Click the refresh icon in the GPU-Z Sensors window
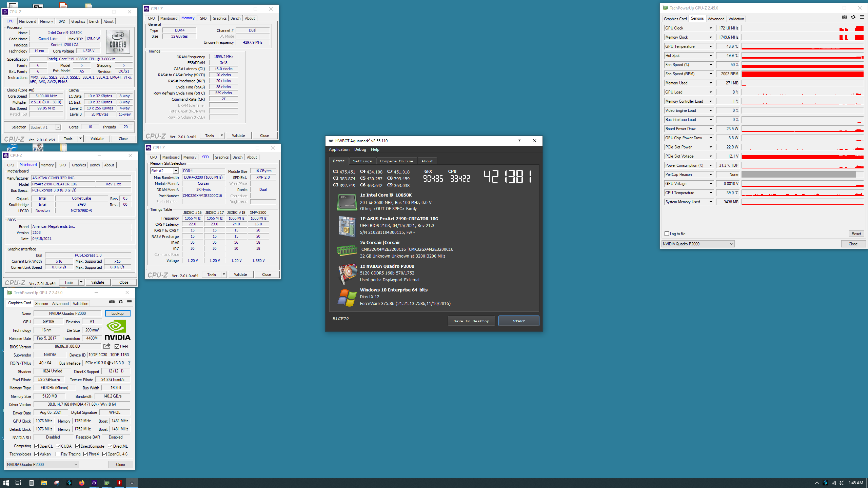Screen dimensions: 868x488 coord(853,17)
